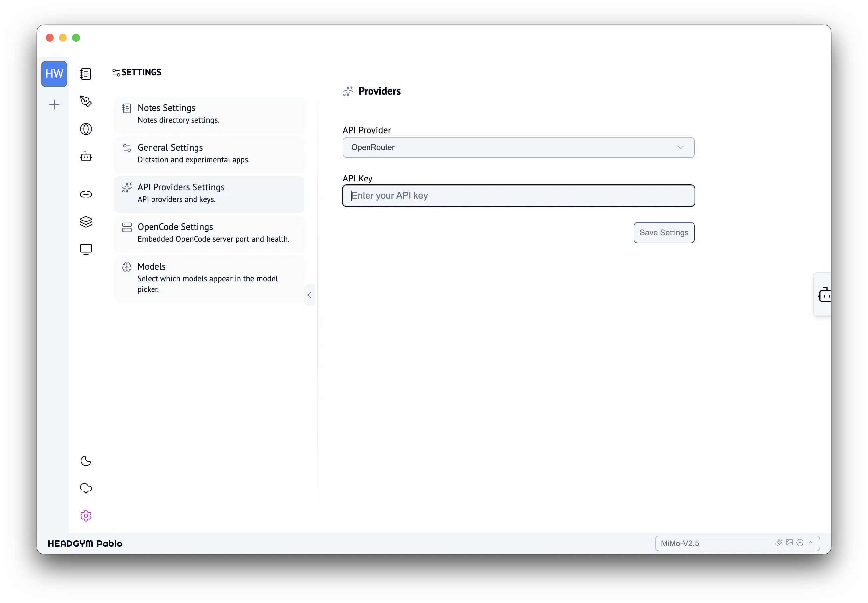Maximize the window with green button
This screenshot has width=868, height=603.
[x=76, y=38]
